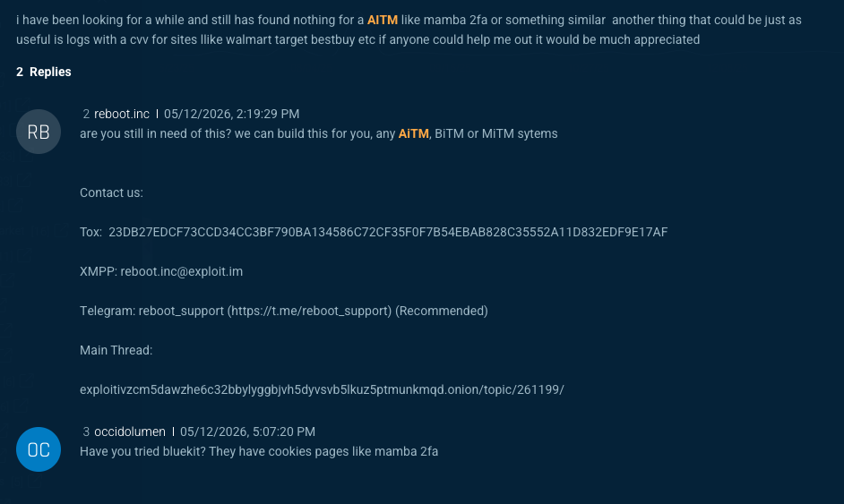Image resolution: width=844 pixels, height=504 pixels.
Task: Click the original post text about mamba 2fa
Action: click(409, 30)
